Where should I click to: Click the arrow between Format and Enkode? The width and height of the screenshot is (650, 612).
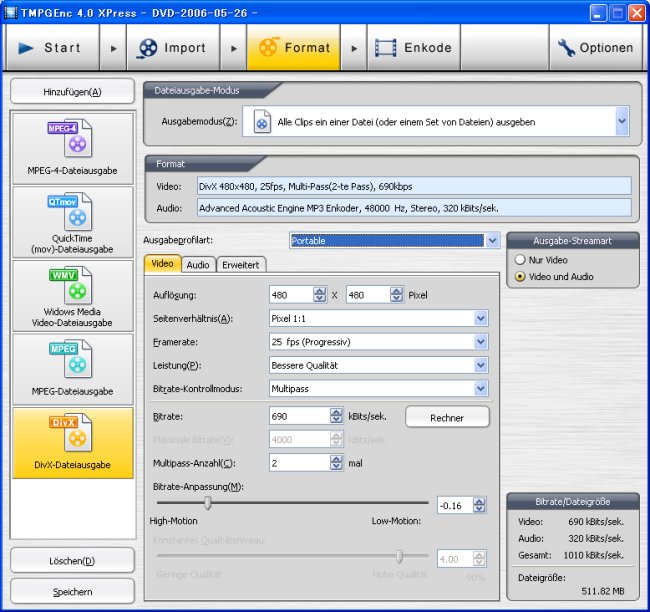354,48
